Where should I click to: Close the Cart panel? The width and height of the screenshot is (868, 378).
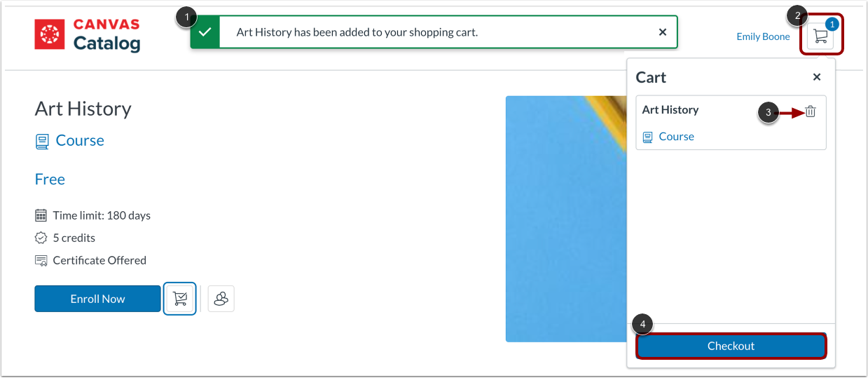817,77
